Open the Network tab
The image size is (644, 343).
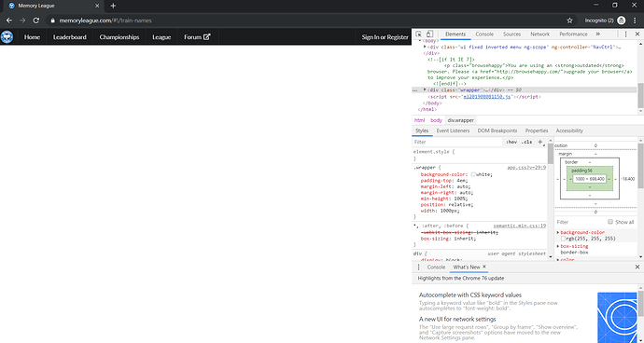click(x=539, y=34)
